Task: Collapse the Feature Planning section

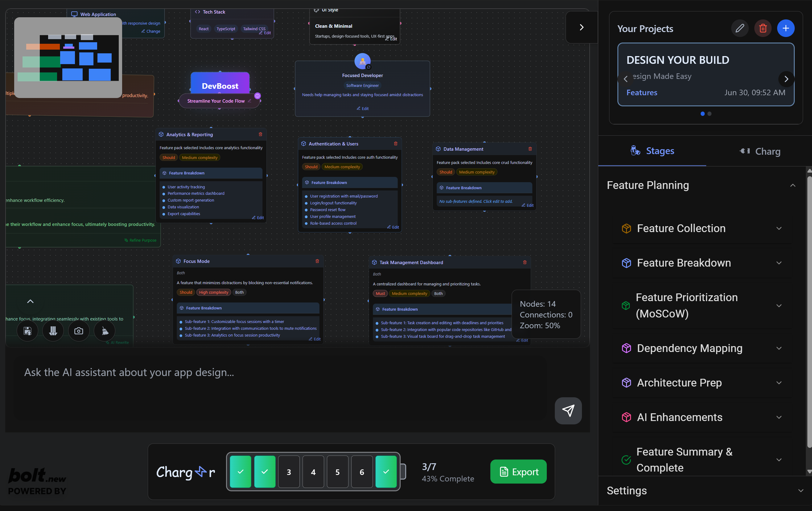Action: [x=793, y=186]
